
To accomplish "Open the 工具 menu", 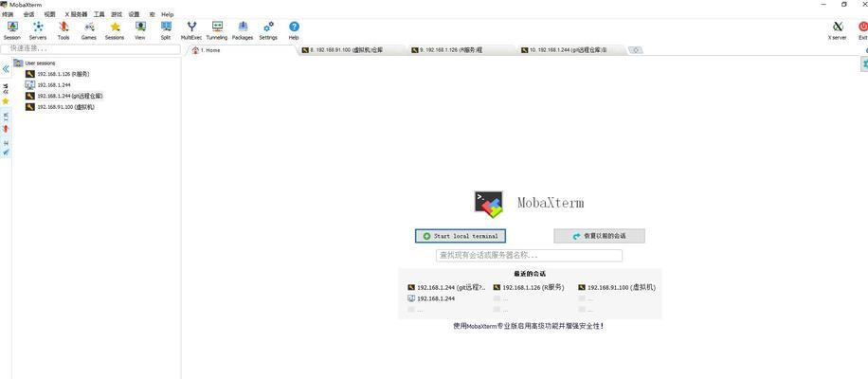I will coord(99,14).
